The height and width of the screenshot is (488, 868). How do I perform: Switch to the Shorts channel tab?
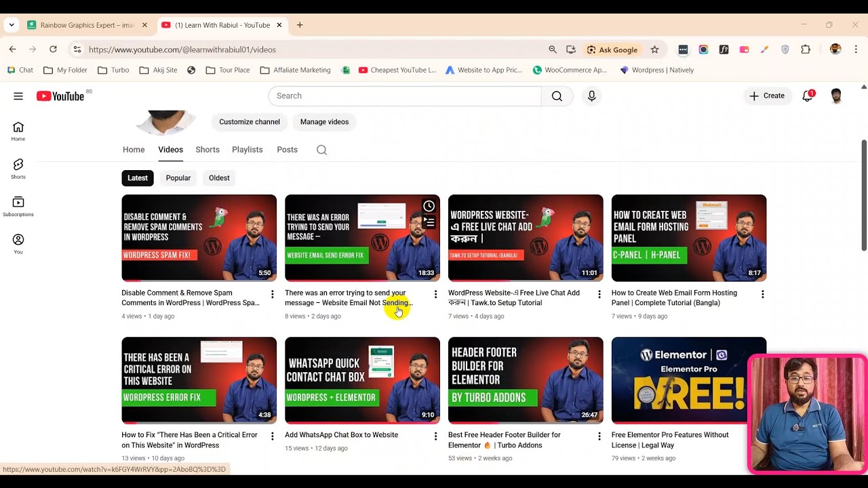[x=208, y=150]
